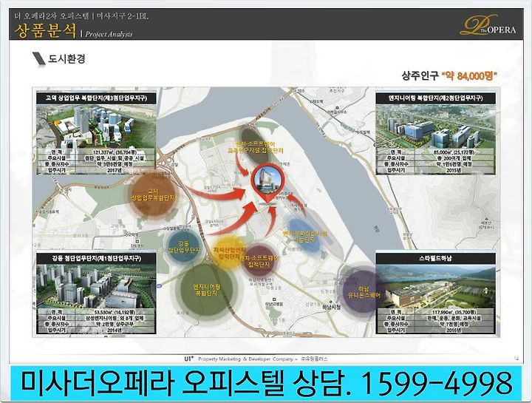Select the yellow 지식산업센터 집적단지 circle
The width and height of the screenshot is (532, 403).
pyautogui.click(x=228, y=253)
